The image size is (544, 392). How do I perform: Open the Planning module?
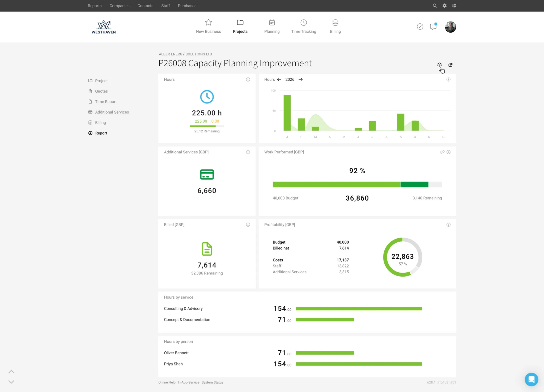[x=272, y=26]
